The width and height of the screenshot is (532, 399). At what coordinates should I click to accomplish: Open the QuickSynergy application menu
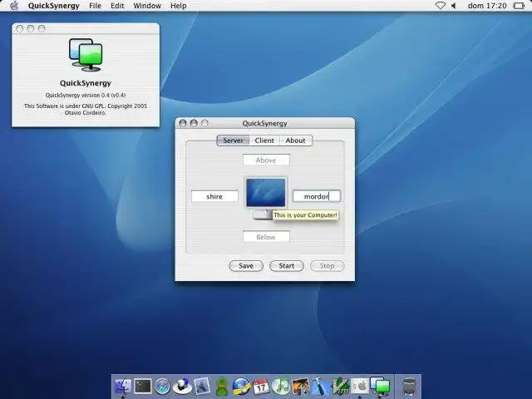coord(53,6)
